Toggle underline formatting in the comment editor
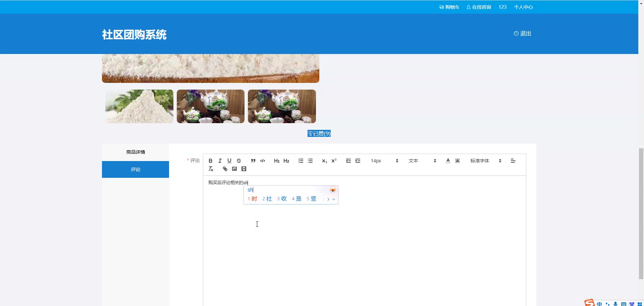The width and height of the screenshot is (644, 306). [229, 161]
